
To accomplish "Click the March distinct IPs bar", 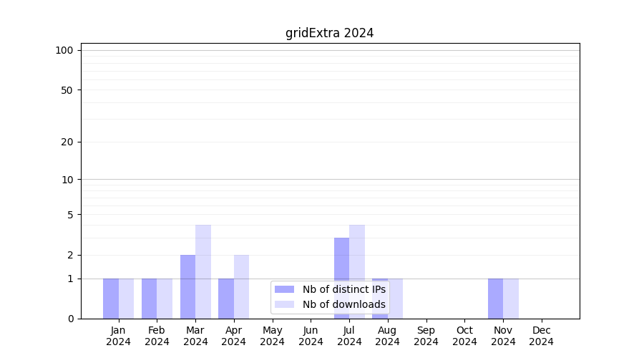I will 187,286.
